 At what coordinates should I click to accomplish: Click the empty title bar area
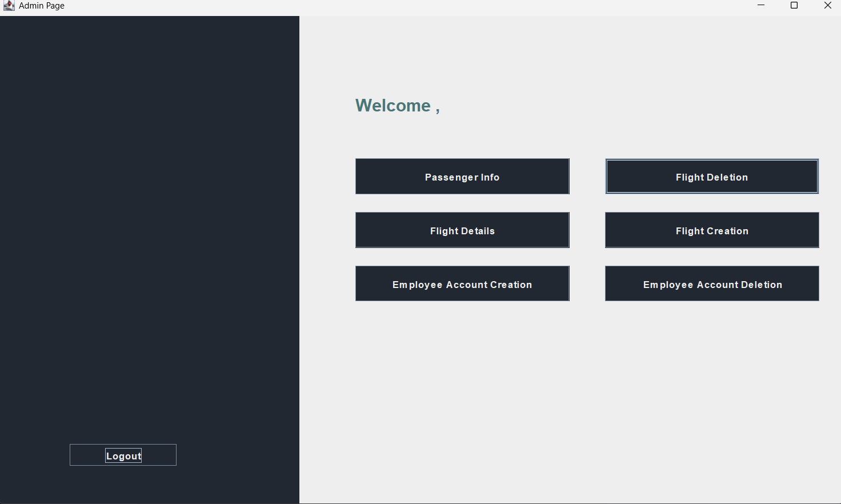(400, 6)
